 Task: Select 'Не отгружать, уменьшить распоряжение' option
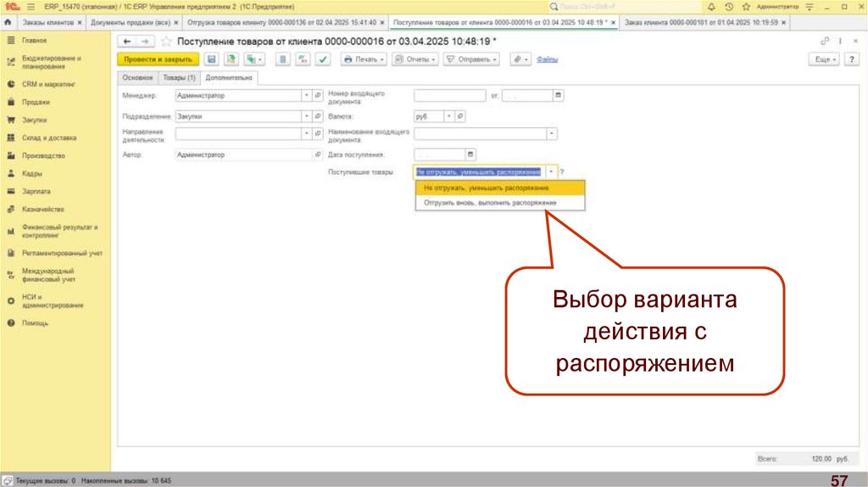click(x=500, y=188)
